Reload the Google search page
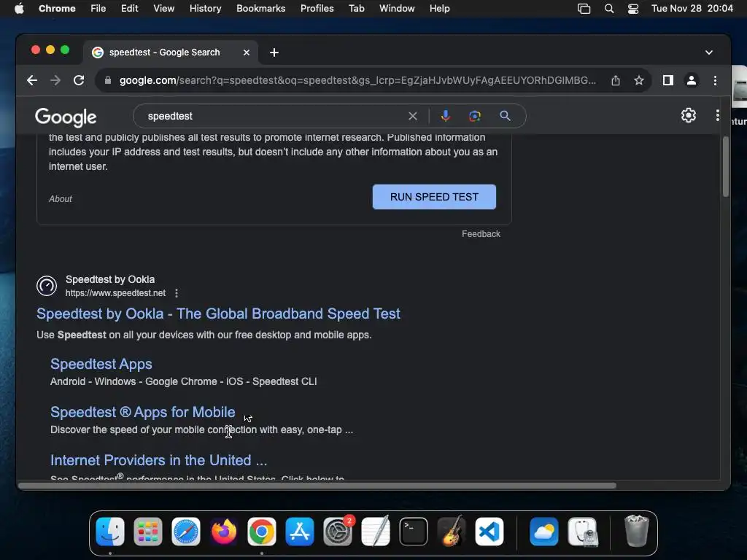Screen dimensions: 747x560 79,80
